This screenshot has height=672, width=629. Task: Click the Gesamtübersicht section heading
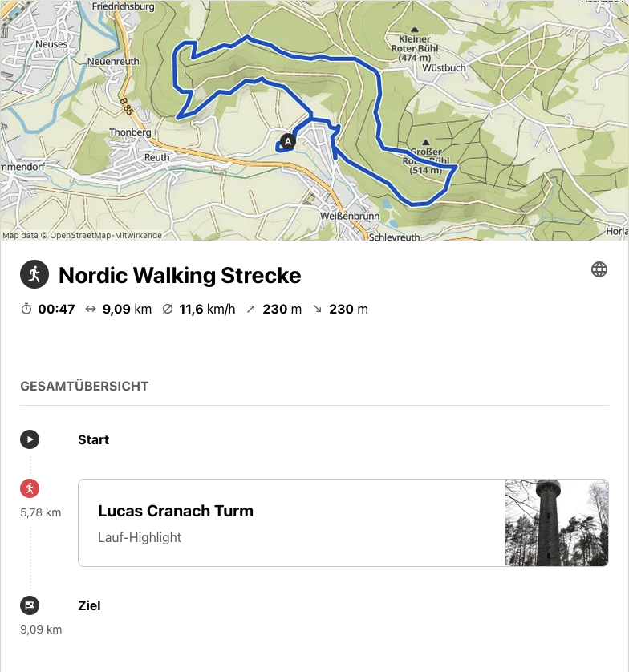pos(84,387)
